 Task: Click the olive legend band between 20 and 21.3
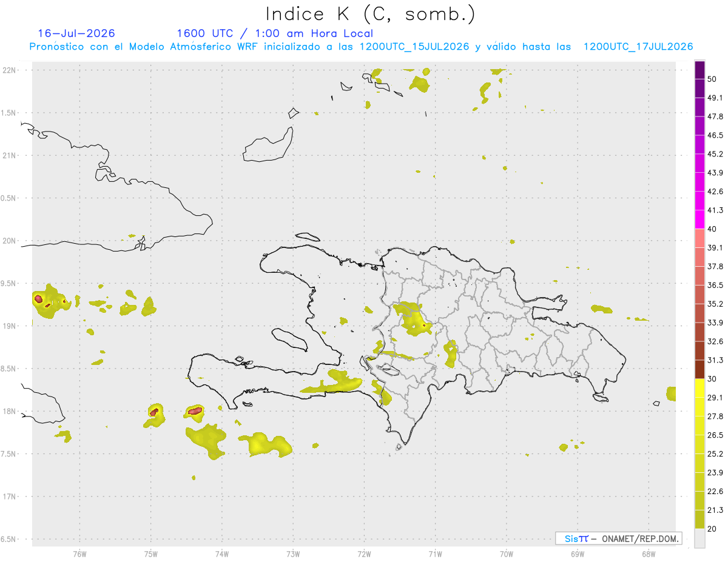click(700, 519)
